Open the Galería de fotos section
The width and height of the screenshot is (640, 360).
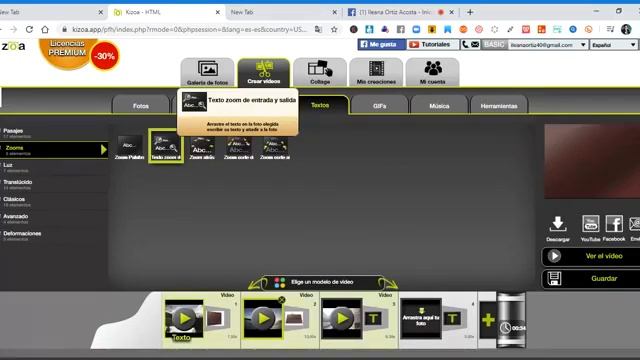207,72
